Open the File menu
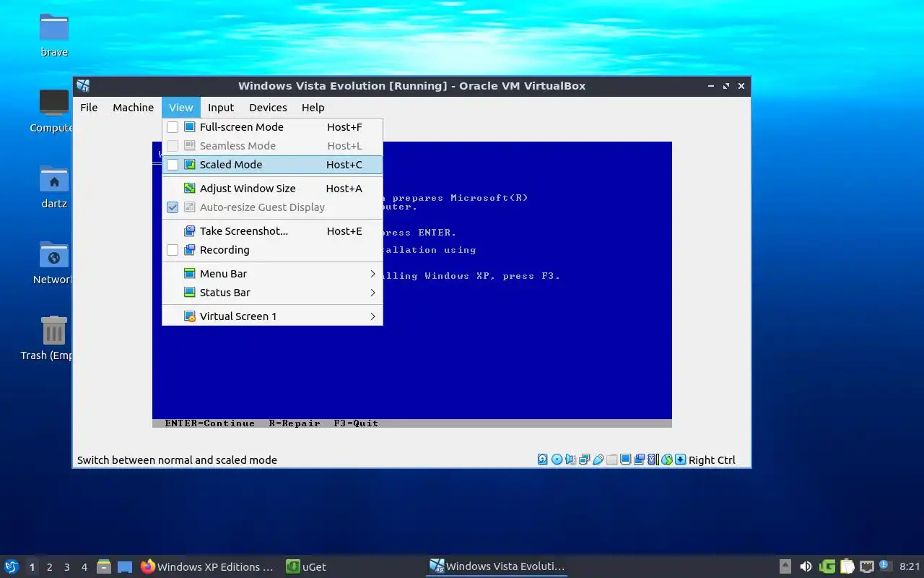 (89, 108)
